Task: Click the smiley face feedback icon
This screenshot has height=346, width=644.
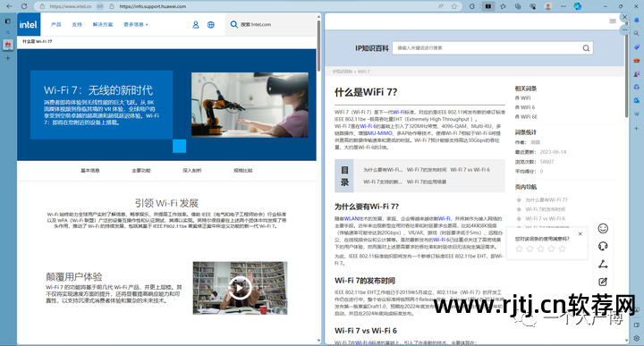Action: 603,228
